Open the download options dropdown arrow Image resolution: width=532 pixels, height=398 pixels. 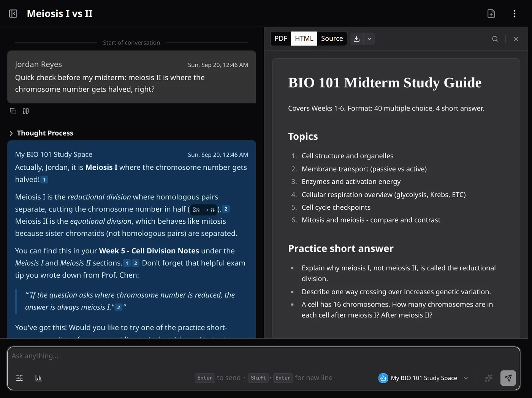[x=369, y=39]
